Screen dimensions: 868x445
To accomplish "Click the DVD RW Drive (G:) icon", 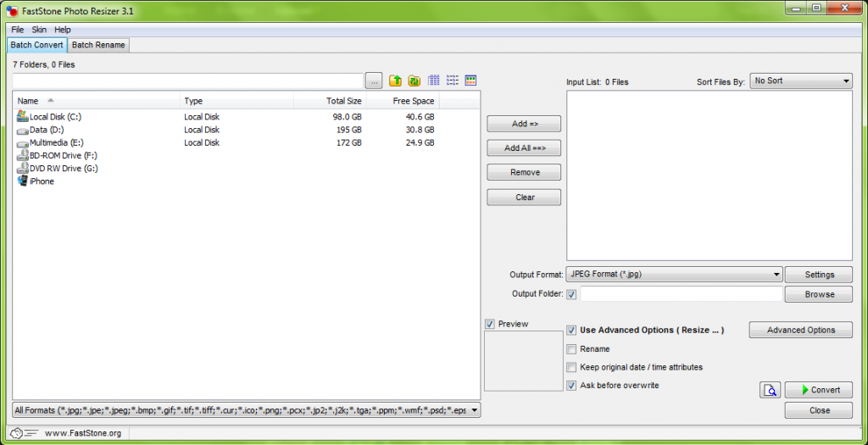I will click(23, 169).
